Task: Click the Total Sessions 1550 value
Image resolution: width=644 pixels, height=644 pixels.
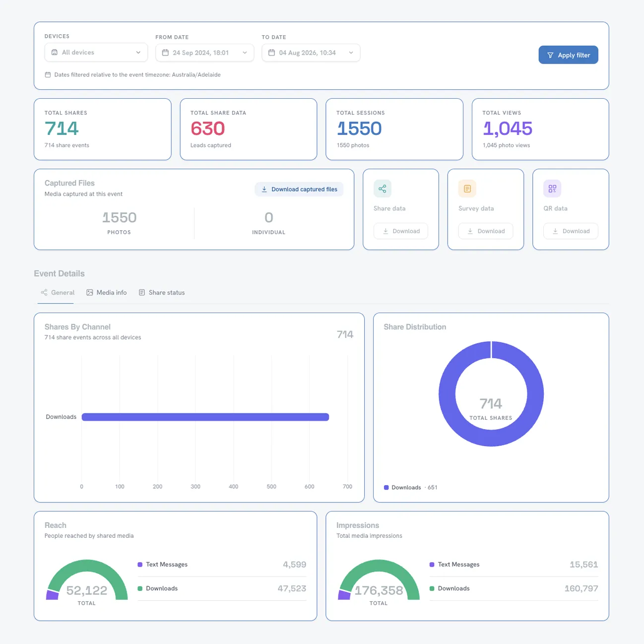Action: coord(359,129)
